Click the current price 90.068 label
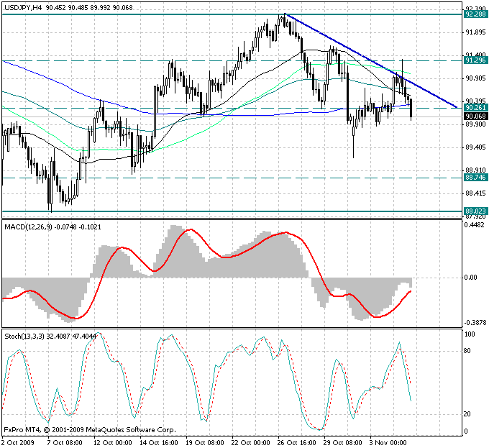 (475, 116)
